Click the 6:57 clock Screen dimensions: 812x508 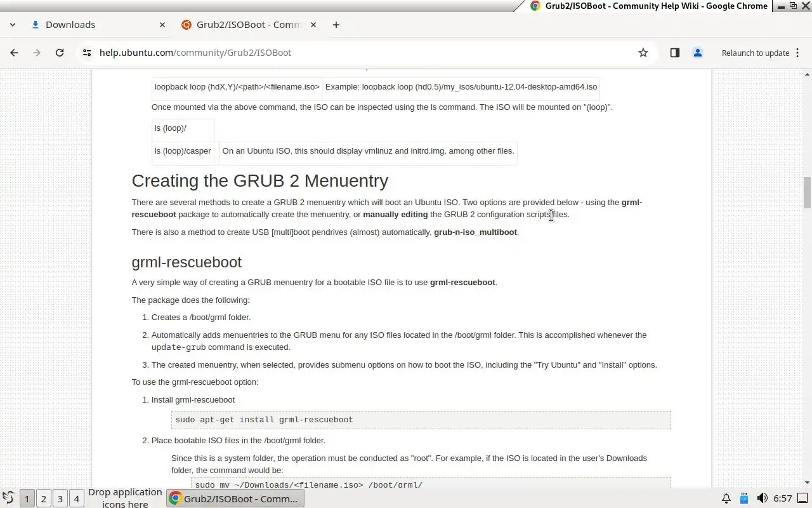[783, 498]
